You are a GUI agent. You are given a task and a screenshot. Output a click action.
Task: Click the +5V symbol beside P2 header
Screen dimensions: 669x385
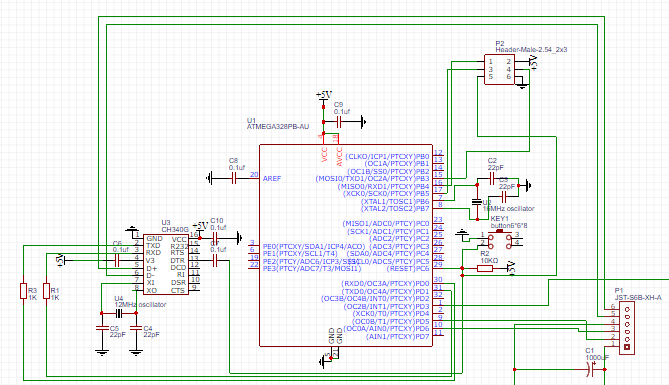533,62
